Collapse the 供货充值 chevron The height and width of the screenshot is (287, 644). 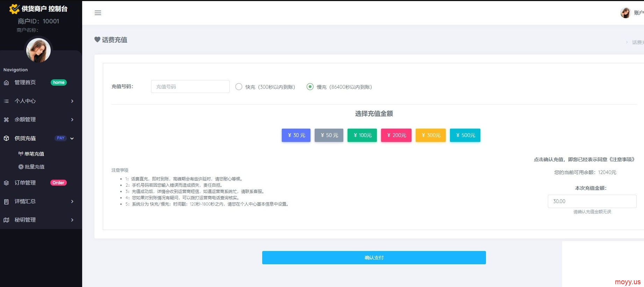click(72, 138)
